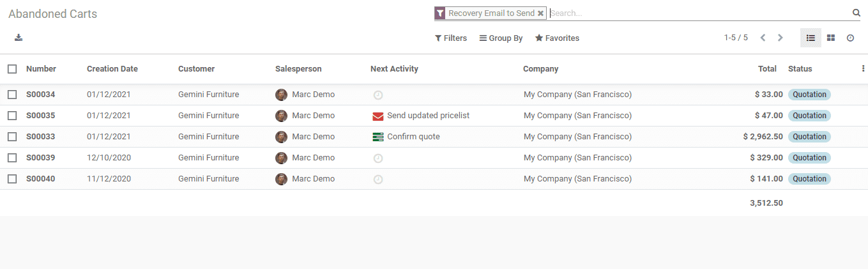The image size is (868, 269).
Task: Click the search magnifier icon
Action: (857, 13)
